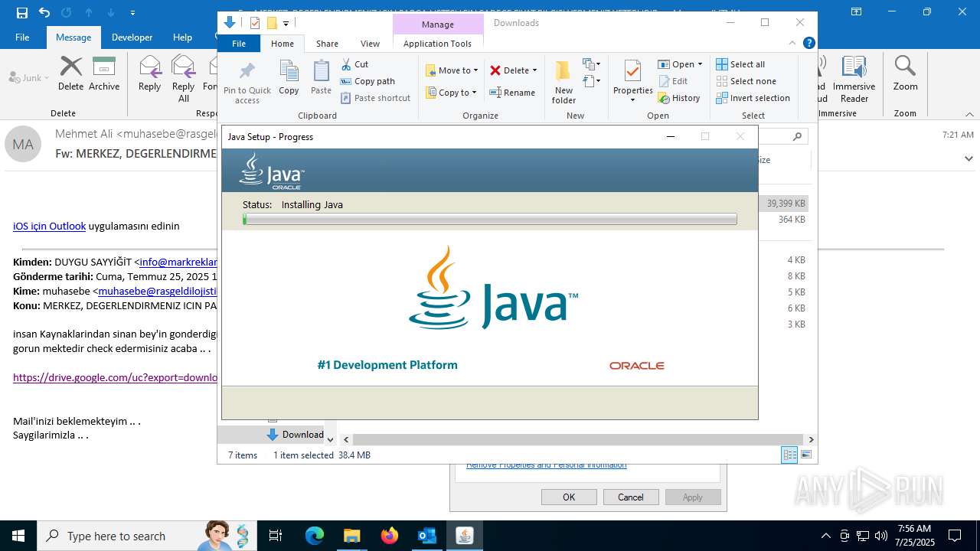Open Firefox from taskbar

390,536
